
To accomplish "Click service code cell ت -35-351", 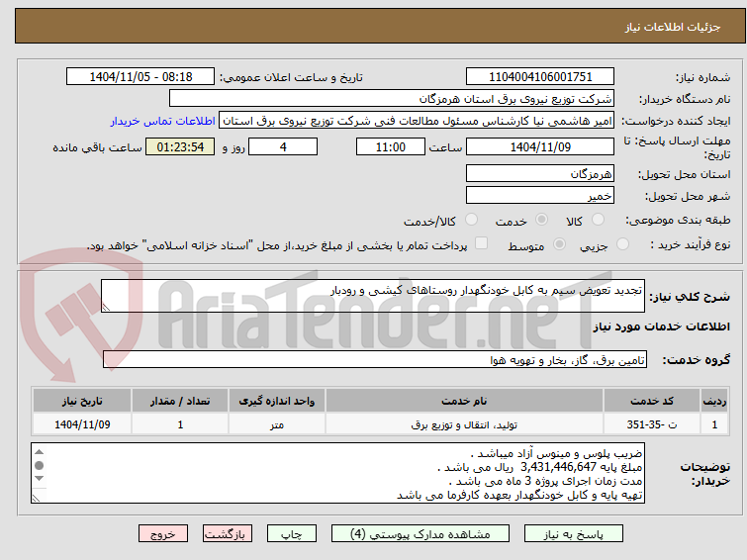I will [652, 424].
